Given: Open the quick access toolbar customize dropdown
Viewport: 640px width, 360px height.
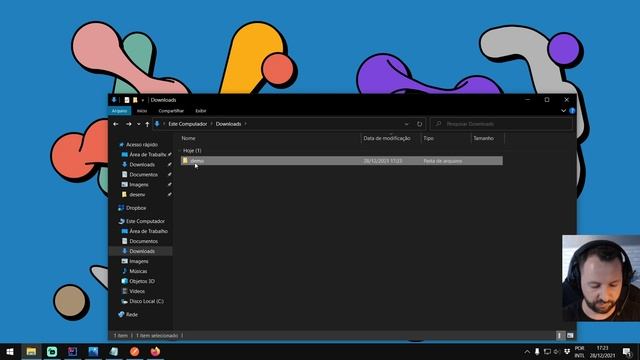Looking at the screenshot, I should [x=143, y=100].
